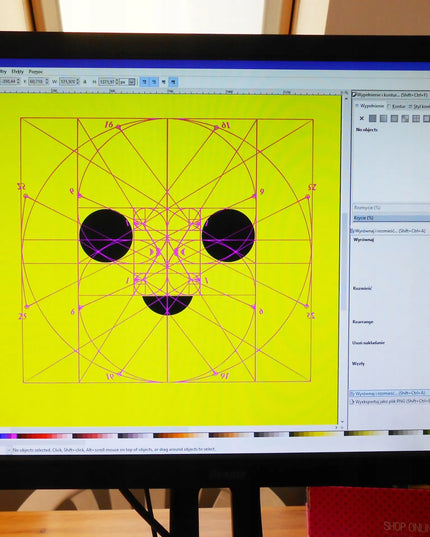
Task: Click the Krycie opacity slider bar
Action: pos(391,218)
